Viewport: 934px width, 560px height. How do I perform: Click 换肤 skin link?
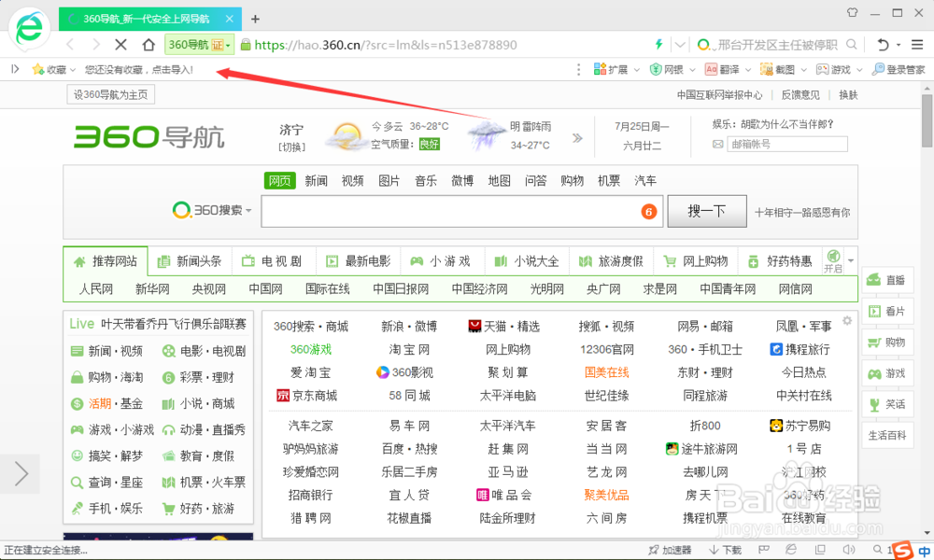pos(848,95)
